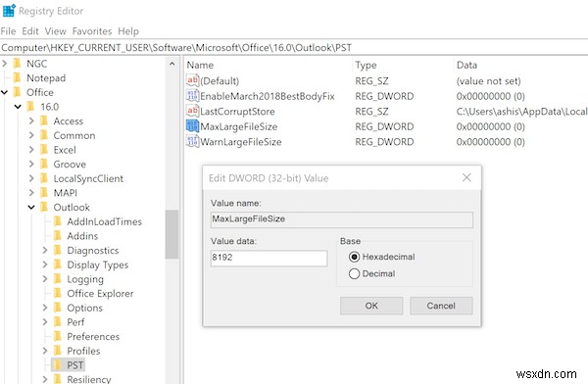Screen dimensions: 588x384
Task: Expand the Logging key chevron
Action: point(45,279)
